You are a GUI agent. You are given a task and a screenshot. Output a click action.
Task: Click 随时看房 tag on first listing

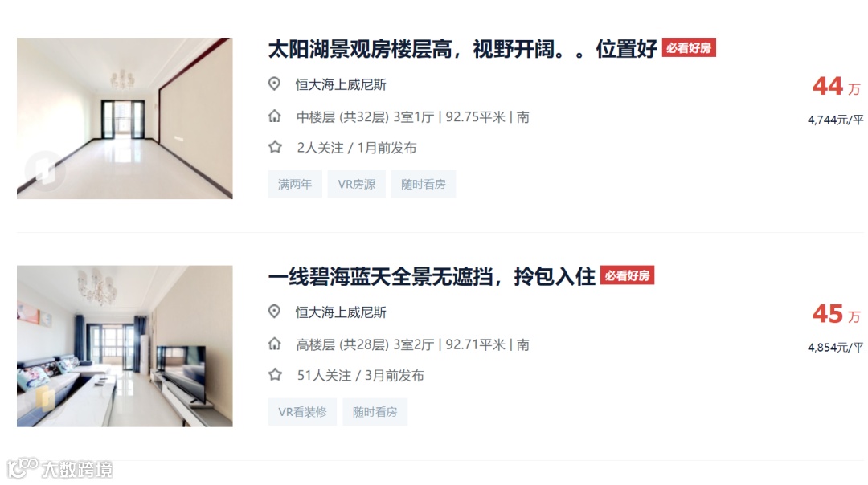tap(424, 184)
